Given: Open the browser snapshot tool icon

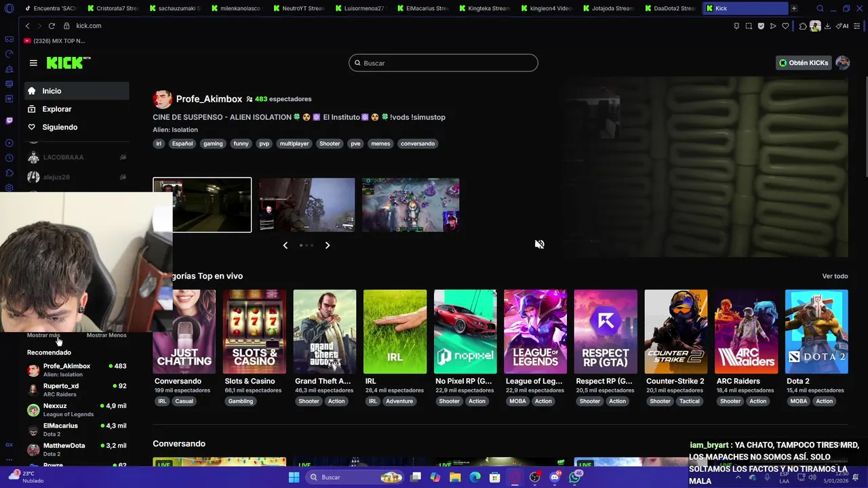Looking at the screenshot, I should click(x=749, y=26).
